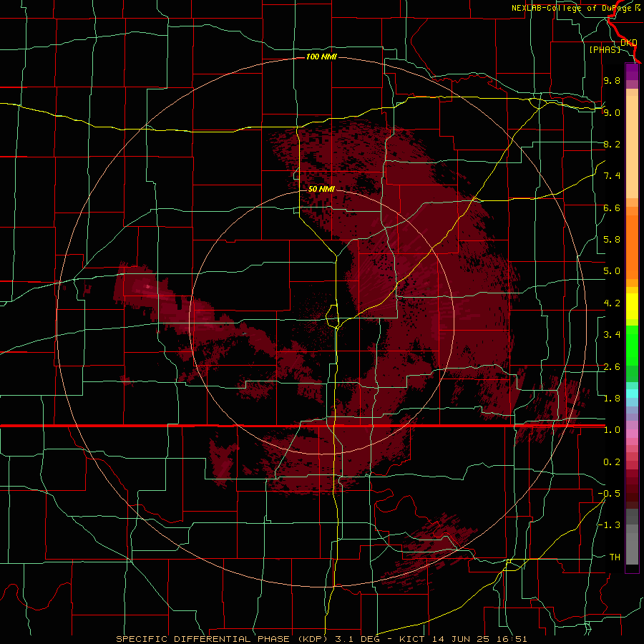Viewport: 644px width, 644px height.
Task: Select the 9.8 legend value
Action: (x=612, y=80)
